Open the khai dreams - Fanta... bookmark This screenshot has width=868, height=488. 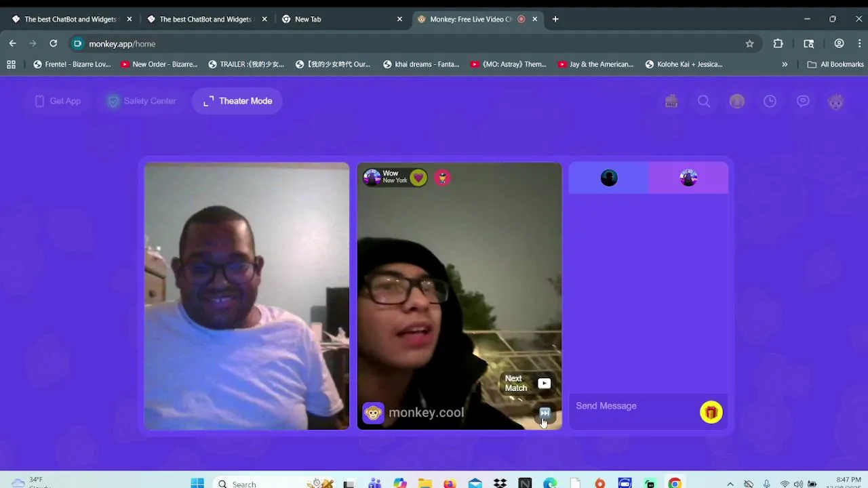point(421,64)
